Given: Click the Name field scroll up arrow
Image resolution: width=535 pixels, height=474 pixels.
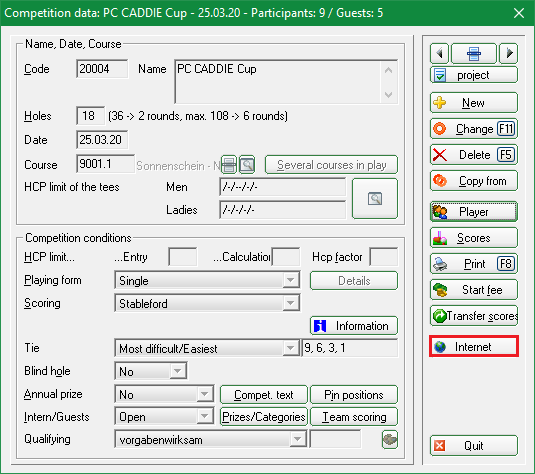Looking at the screenshot, I should pos(388,71).
